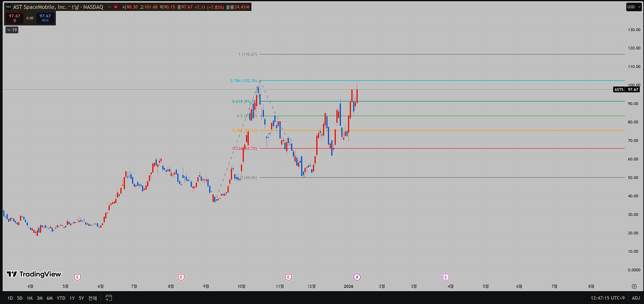Click the Fibonacci 0.382 level label

pyautogui.click(x=245, y=130)
